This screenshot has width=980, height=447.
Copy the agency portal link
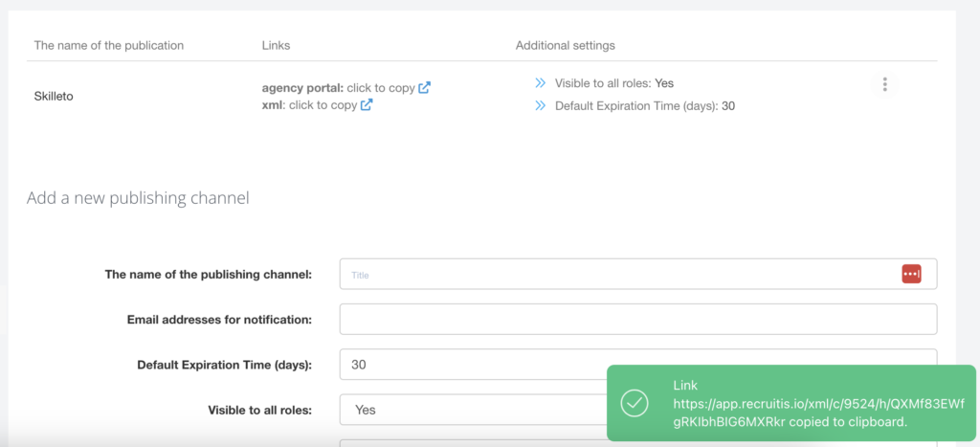pos(380,88)
